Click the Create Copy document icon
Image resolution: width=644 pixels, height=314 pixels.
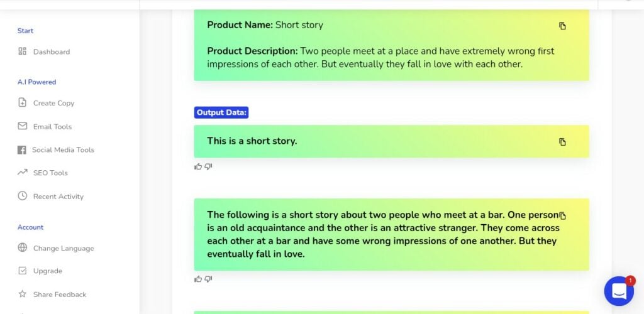click(22, 102)
